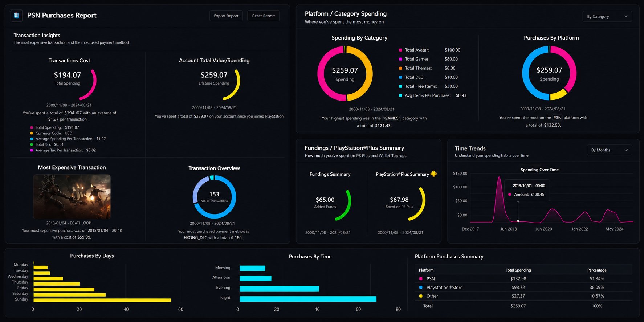This screenshot has height=322, width=644.
Task: Click the Saturday bar in Purchases By Days
Action: click(x=69, y=295)
